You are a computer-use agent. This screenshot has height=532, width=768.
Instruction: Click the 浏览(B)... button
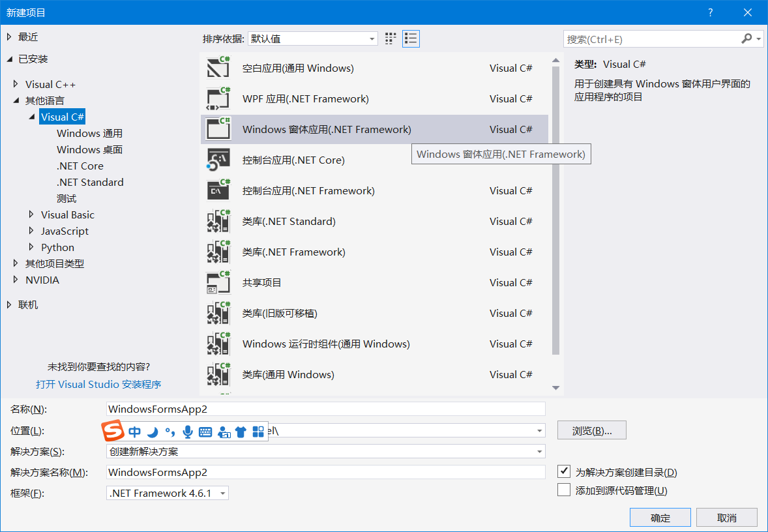click(592, 430)
